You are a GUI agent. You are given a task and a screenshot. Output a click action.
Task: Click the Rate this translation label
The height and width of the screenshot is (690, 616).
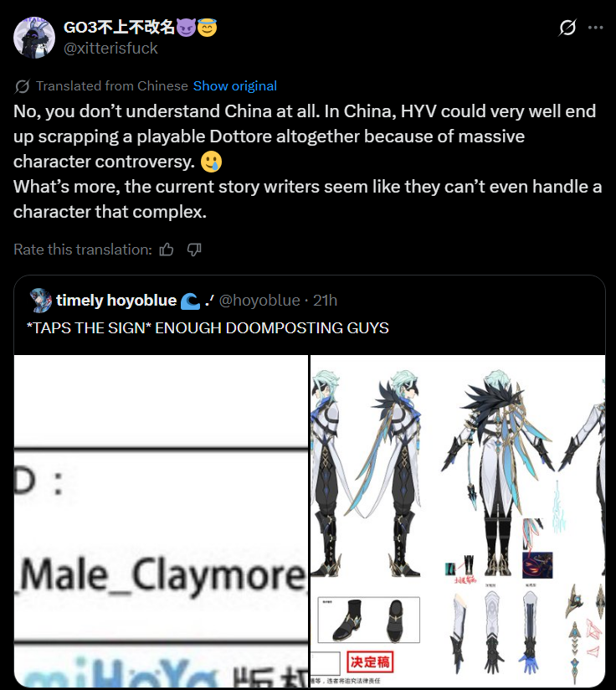point(83,250)
